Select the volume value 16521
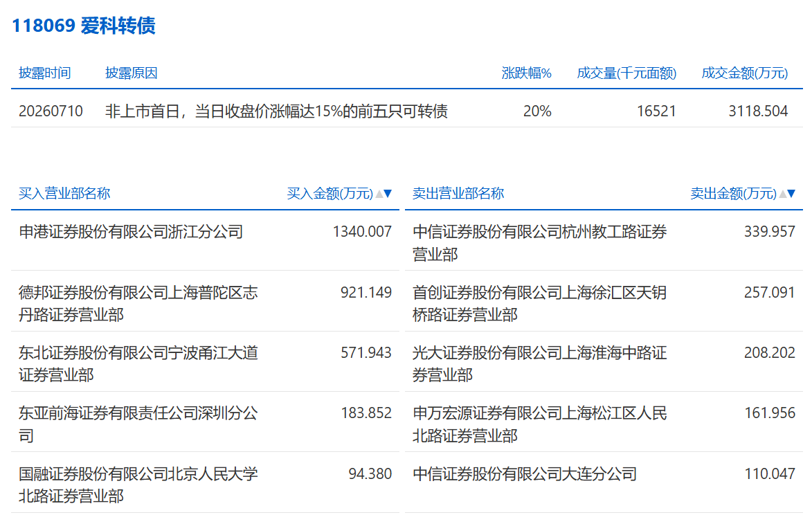Screen dimensions: 812x515 (656, 111)
